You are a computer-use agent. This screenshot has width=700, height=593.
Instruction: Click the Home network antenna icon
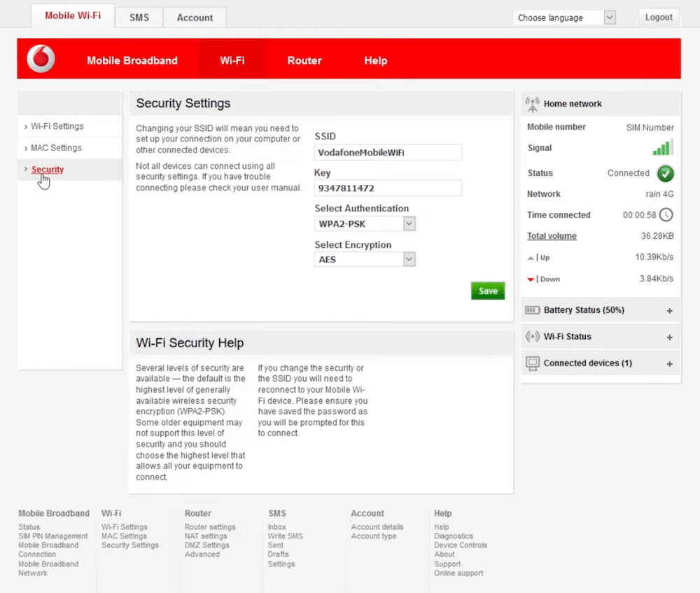[532, 102]
